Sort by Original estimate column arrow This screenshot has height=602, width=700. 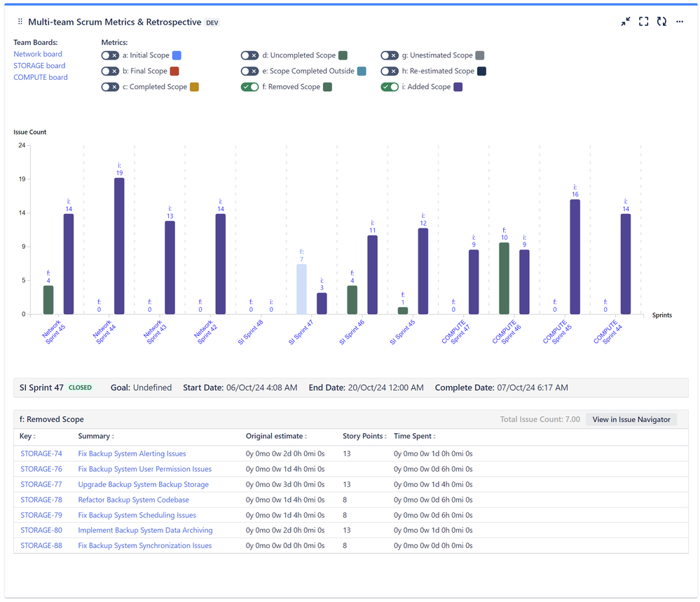pos(306,437)
